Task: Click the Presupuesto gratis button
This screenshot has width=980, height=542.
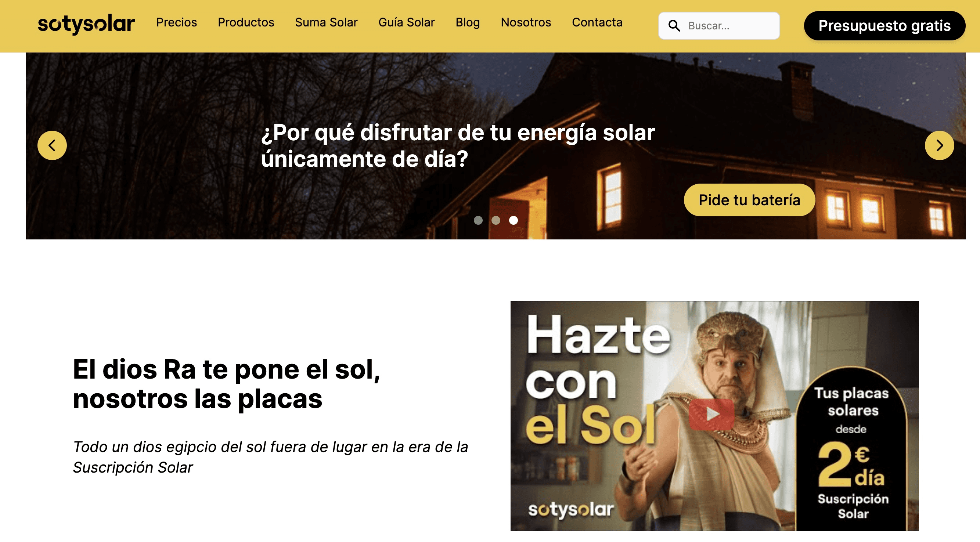Action: click(x=884, y=26)
